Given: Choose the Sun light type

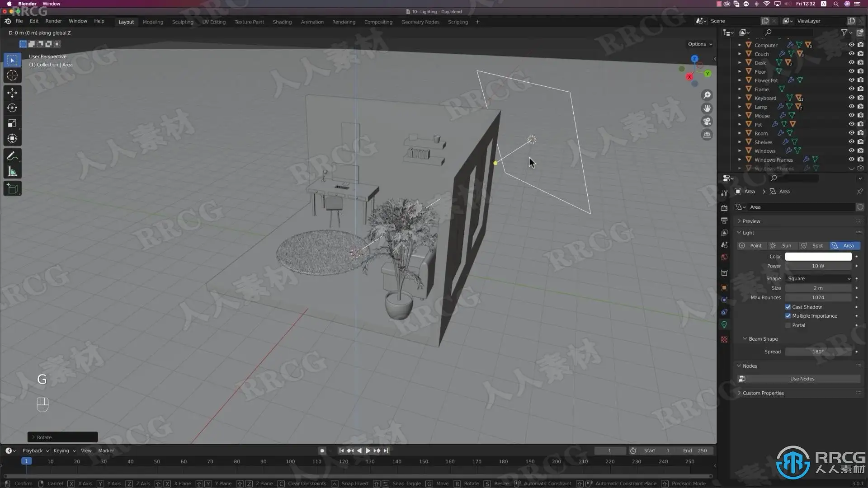Looking at the screenshot, I should point(782,246).
